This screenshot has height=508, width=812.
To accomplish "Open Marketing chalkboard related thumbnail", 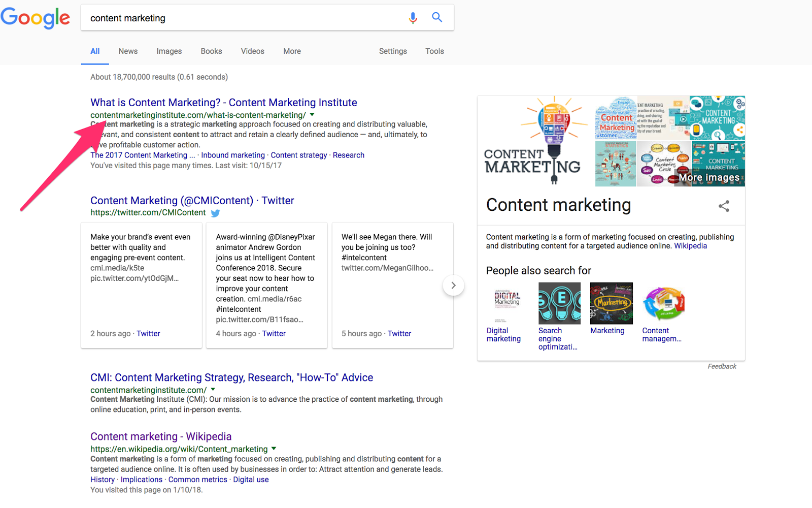I will (x=612, y=303).
